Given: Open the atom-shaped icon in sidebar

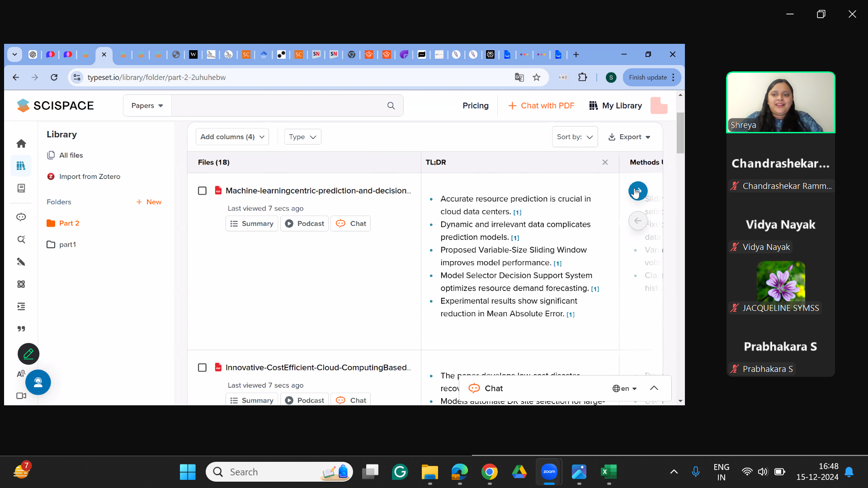Looking at the screenshot, I should pyautogui.click(x=21, y=284).
